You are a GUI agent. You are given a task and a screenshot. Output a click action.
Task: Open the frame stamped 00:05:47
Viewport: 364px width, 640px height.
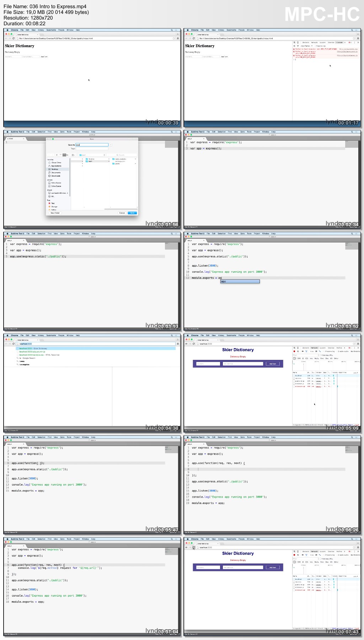click(92, 485)
